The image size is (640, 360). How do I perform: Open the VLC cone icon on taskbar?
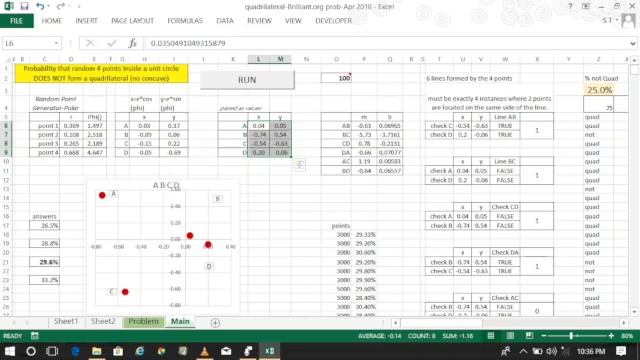[x=204, y=351]
